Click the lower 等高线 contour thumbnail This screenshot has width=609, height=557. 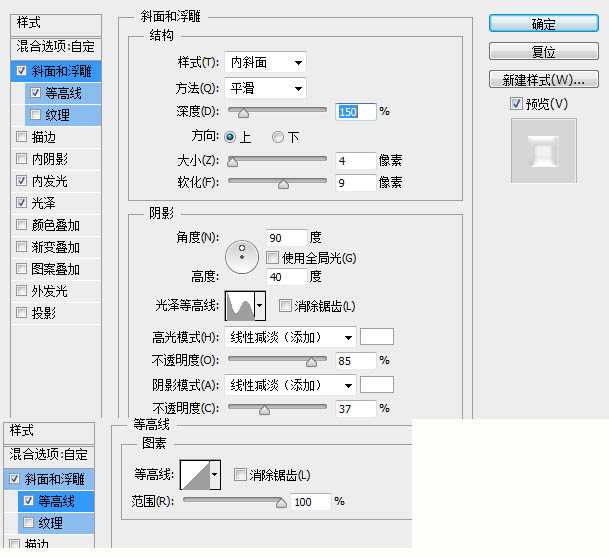(195, 475)
